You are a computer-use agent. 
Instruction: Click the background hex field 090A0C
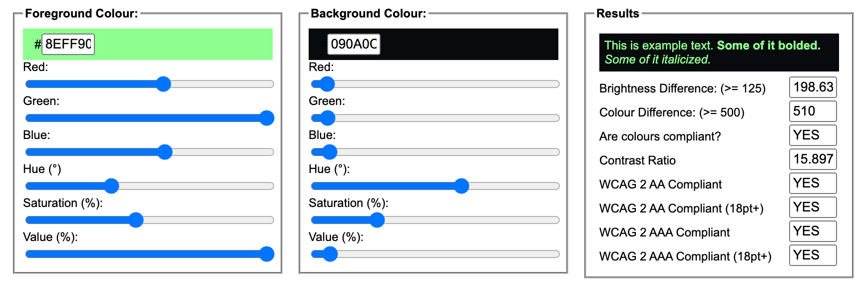[354, 44]
